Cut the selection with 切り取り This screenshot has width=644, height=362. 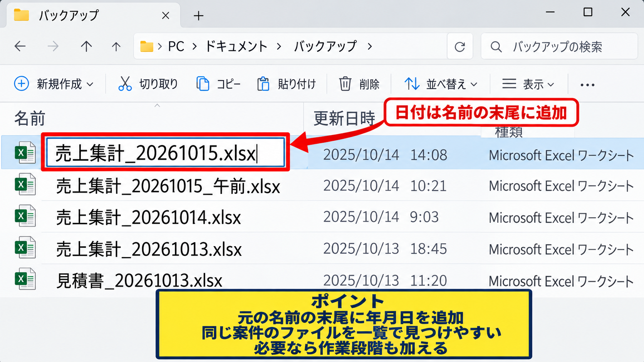click(148, 83)
